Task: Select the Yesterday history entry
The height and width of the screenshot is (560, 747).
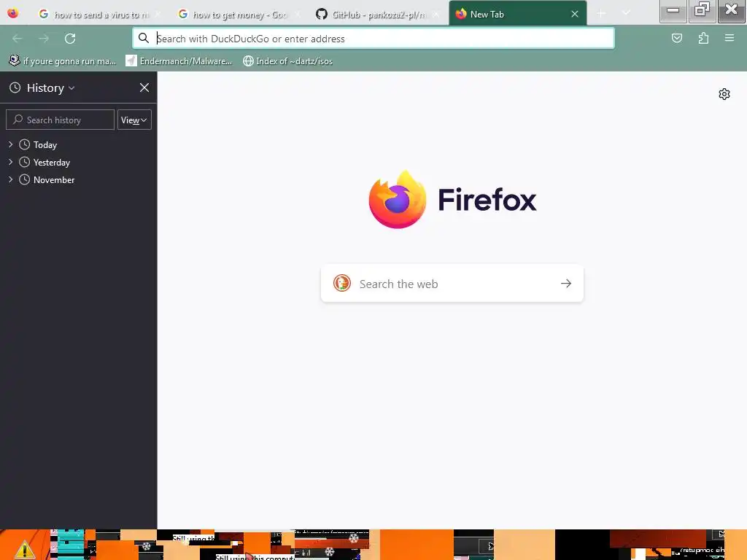Action: [x=52, y=163]
